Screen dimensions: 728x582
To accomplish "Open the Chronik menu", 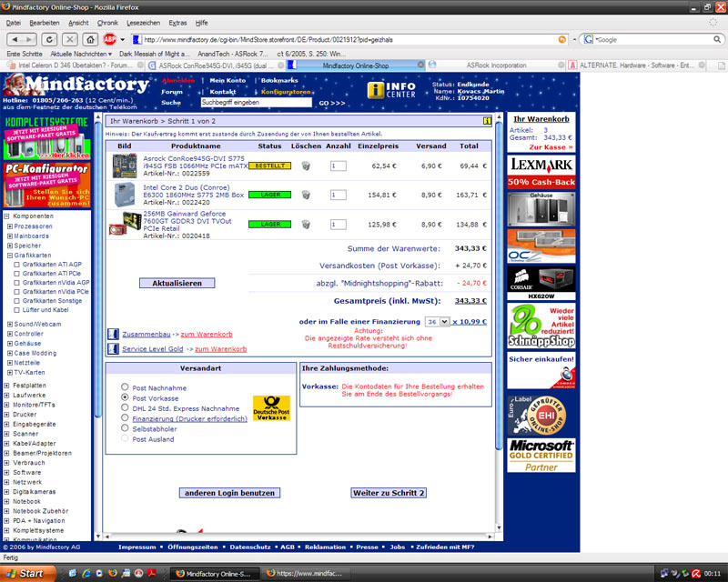I will tap(107, 23).
